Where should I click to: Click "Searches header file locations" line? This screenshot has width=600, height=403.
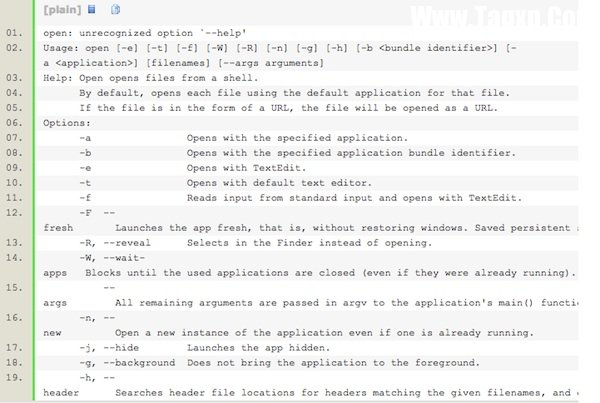click(346, 393)
